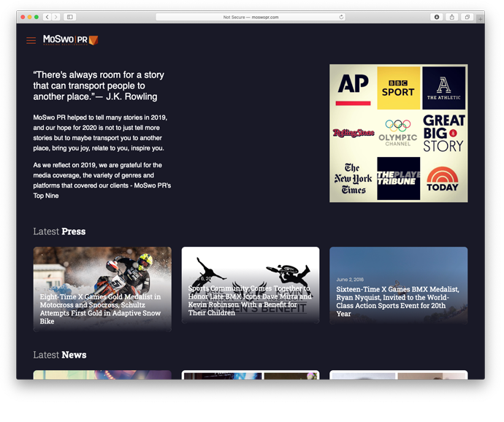Open Sports Community Comes Together article

click(x=251, y=285)
